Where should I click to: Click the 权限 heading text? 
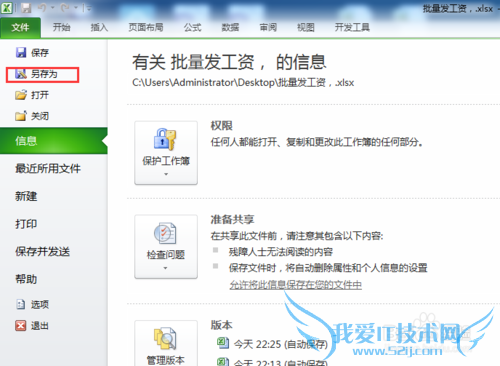[222, 126]
